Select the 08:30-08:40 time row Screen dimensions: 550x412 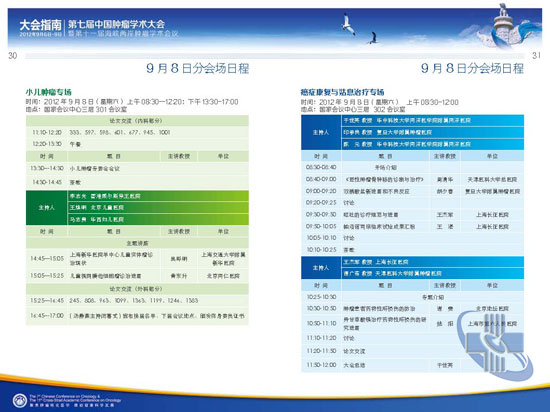coord(412,167)
